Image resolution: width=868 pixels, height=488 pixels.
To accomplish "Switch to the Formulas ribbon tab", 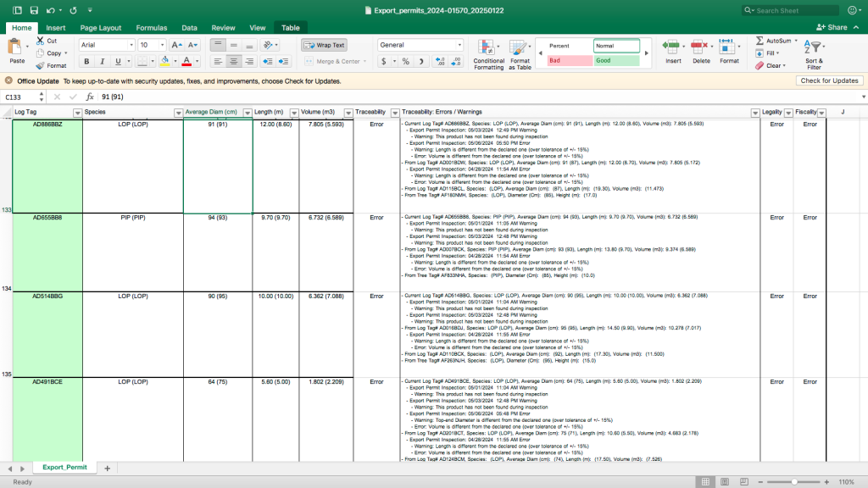I will tap(151, 28).
